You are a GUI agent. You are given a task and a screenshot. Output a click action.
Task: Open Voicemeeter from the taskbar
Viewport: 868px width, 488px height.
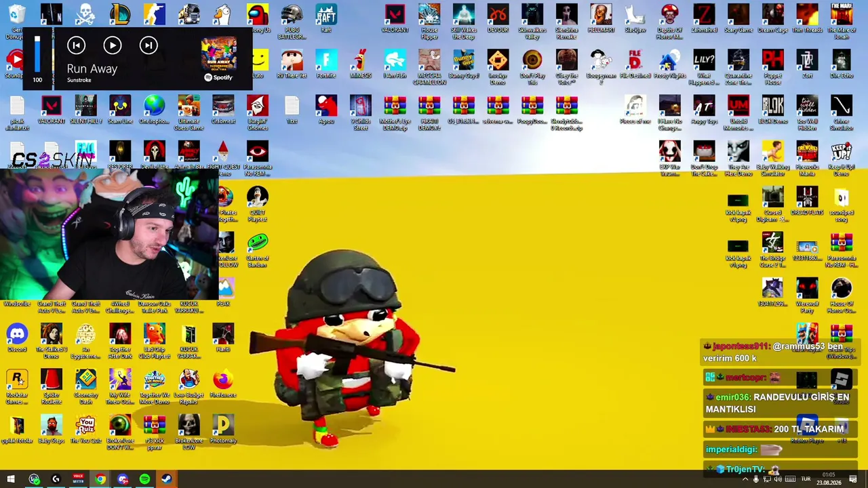78,479
